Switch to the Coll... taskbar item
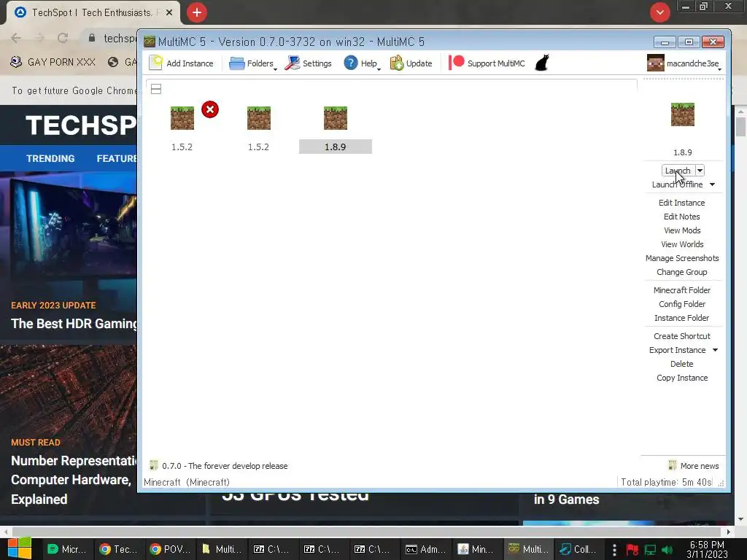The height and width of the screenshot is (560, 747). [x=578, y=549]
